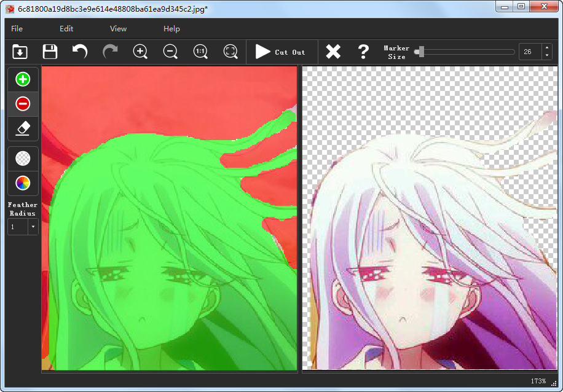The width and height of the screenshot is (563, 392).
Task: Increase marker size with up arrow
Action: coord(547,48)
